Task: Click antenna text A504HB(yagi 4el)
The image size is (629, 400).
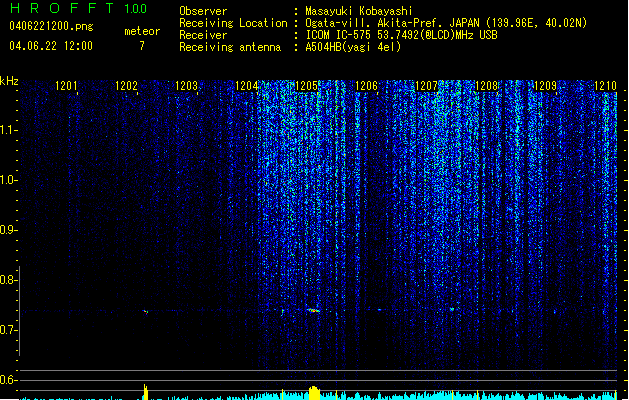Action: pos(353,47)
